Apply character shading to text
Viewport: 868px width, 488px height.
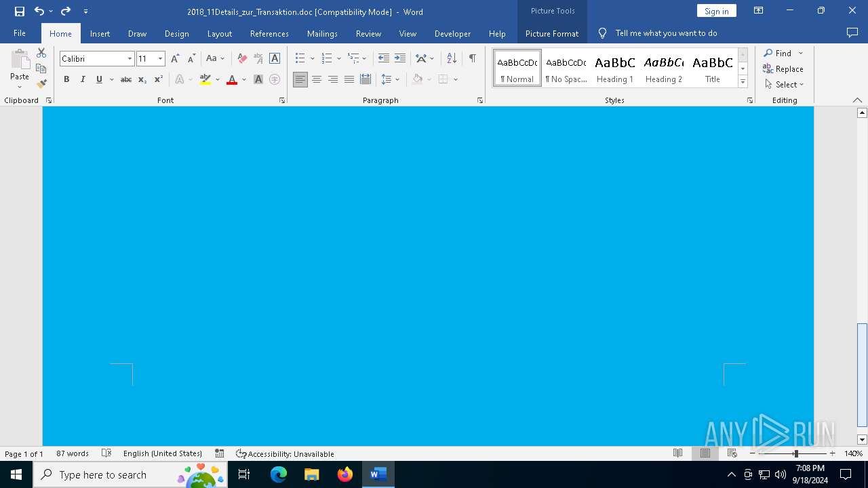[x=258, y=79]
